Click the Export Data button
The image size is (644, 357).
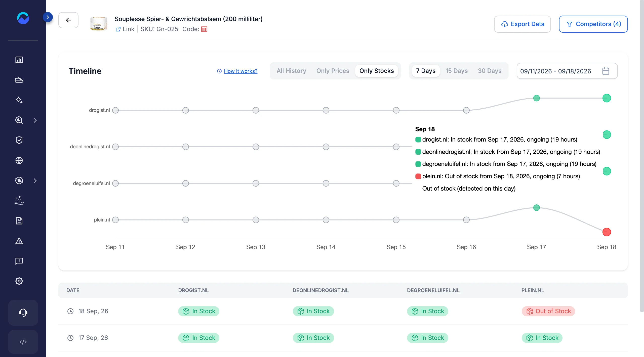522,24
